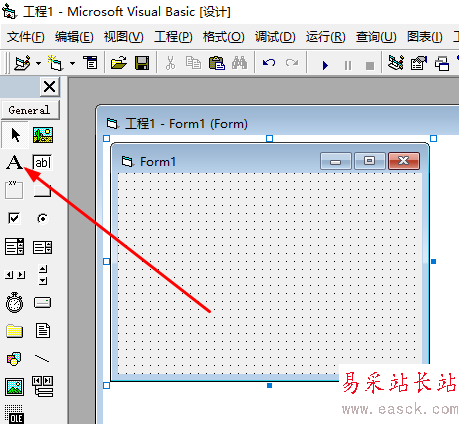The height and width of the screenshot is (424, 459).
Task: Select the CheckBox control tool
Action: [14, 218]
